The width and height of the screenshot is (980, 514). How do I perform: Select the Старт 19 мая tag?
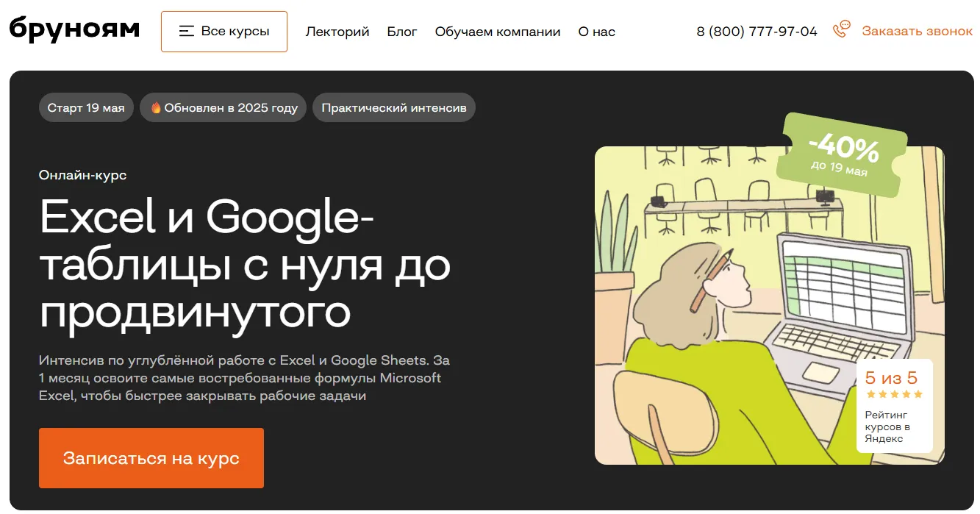tap(86, 108)
